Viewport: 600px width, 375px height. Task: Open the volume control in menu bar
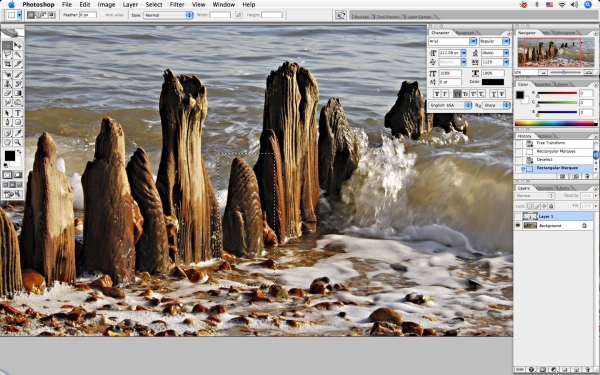574,5
